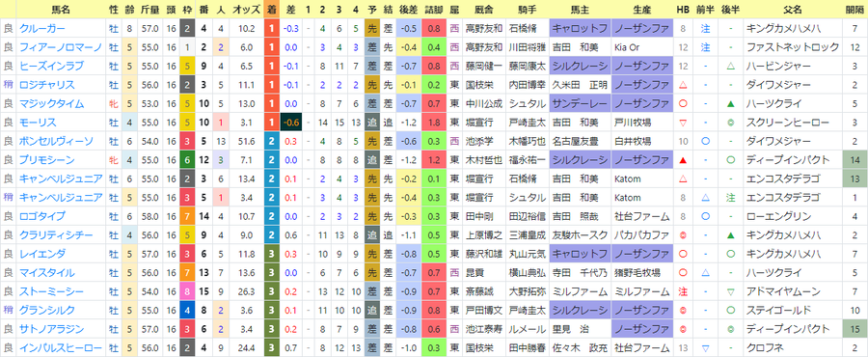
Task: Click the 着 column header
Action: click(x=271, y=10)
